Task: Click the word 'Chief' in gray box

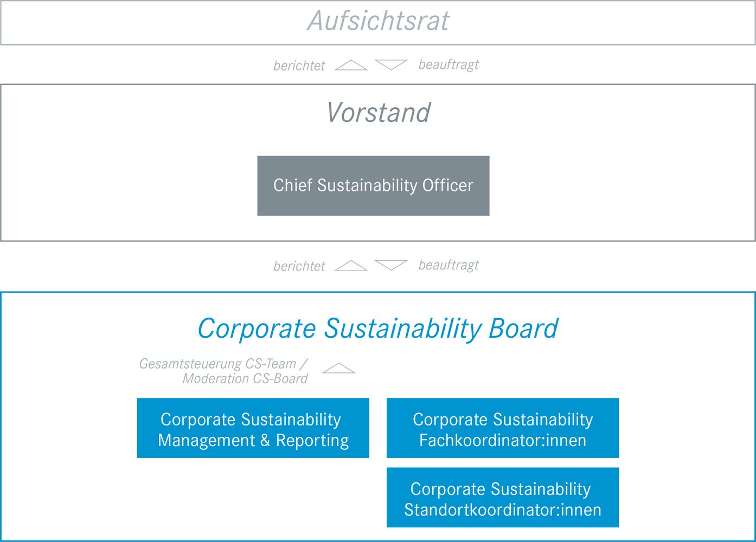Action: tap(293, 185)
